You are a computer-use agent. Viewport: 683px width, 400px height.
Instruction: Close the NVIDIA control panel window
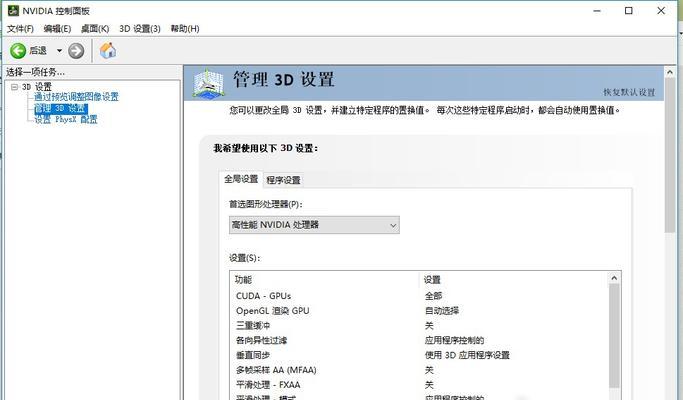click(x=661, y=11)
